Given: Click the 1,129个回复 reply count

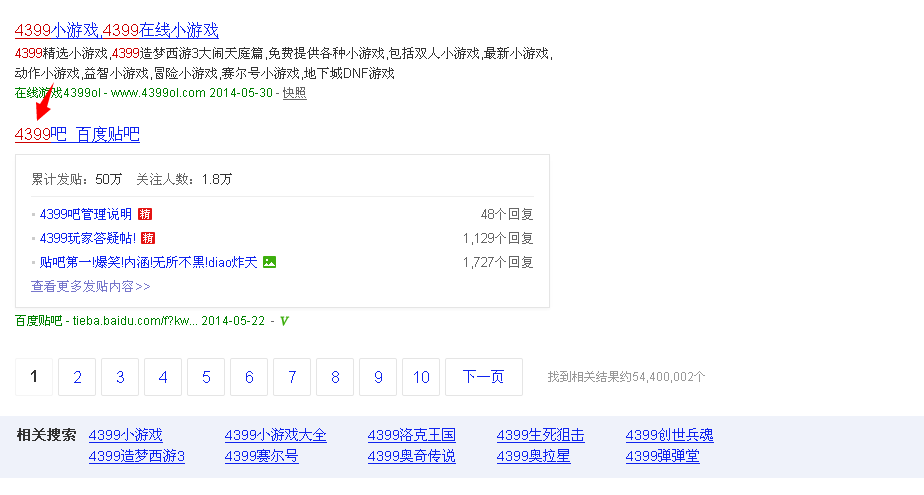Looking at the screenshot, I should (498, 238).
